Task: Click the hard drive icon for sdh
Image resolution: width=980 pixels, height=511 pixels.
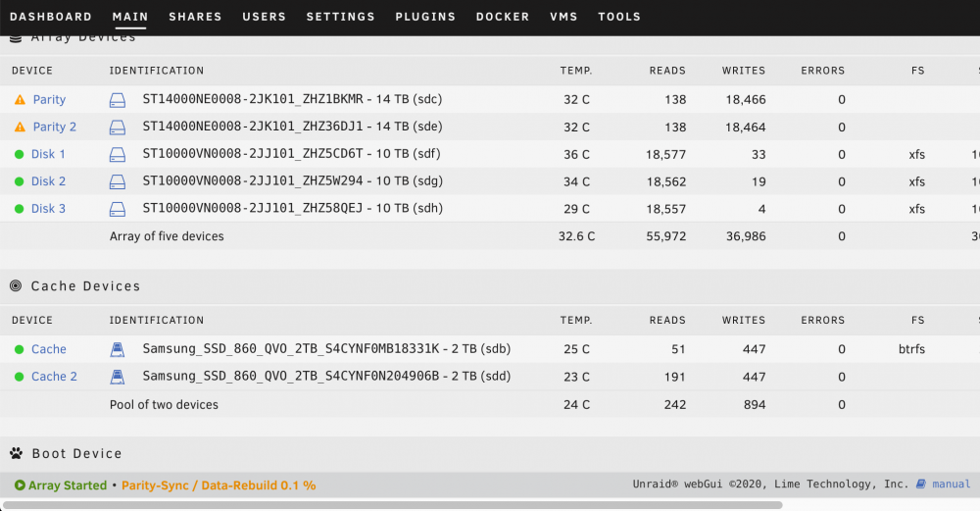Action: (118, 209)
